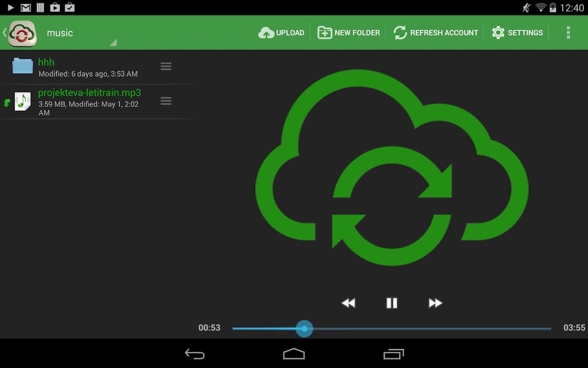The image size is (588, 368).
Task: Select the hhh folder name
Action: [46, 62]
